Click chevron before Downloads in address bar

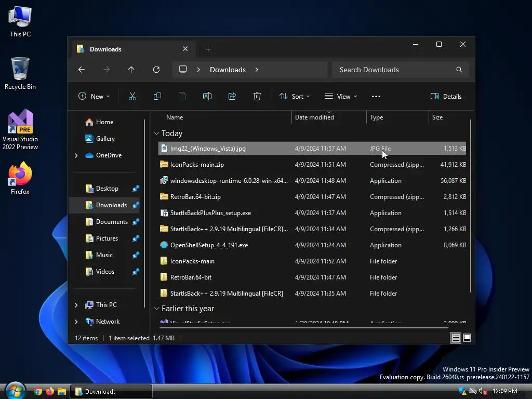pos(198,70)
